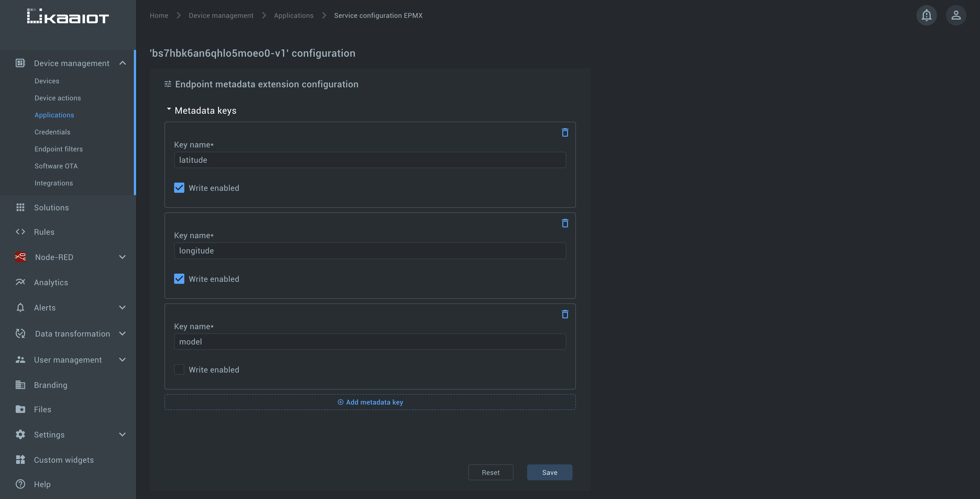The height and width of the screenshot is (499, 980).
Task: Click Add metadata key
Action: 370,402
